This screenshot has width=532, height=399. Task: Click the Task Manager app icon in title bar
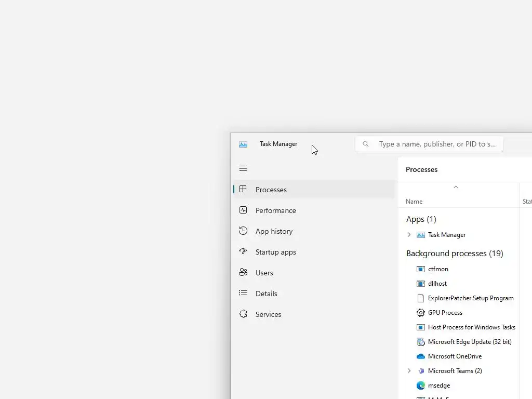pos(243,144)
